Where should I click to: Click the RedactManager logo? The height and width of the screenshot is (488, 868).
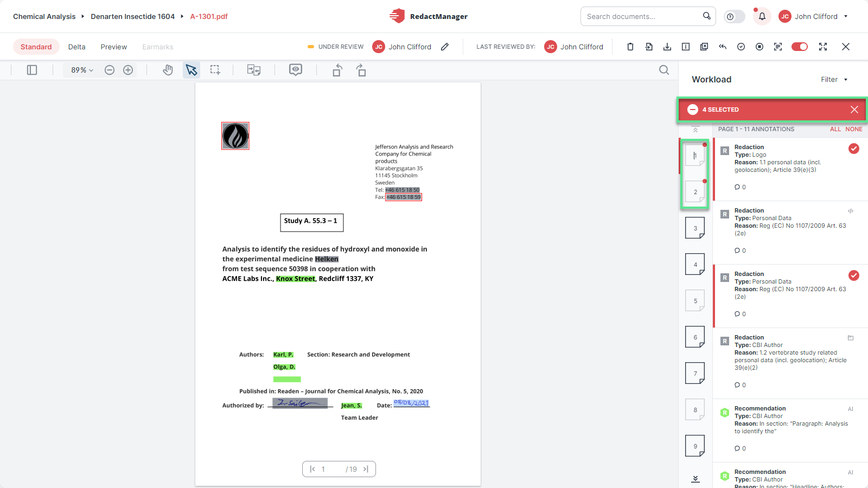429,16
